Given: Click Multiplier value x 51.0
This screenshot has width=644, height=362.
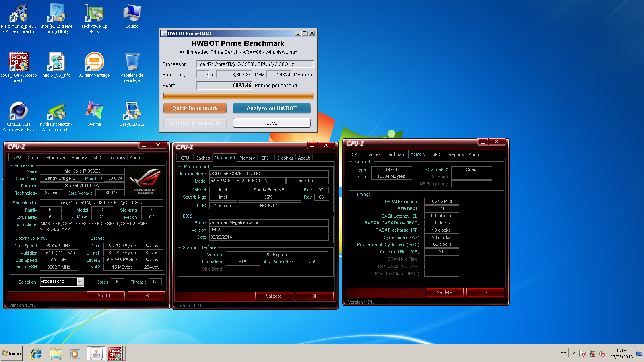Looking at the screenshot, I should [x=59, y=253].
